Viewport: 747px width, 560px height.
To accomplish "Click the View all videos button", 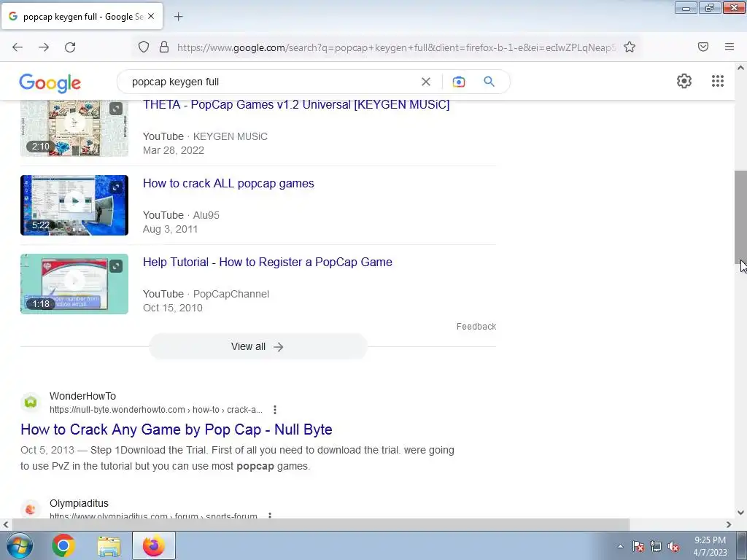I will tap(258, 346).
